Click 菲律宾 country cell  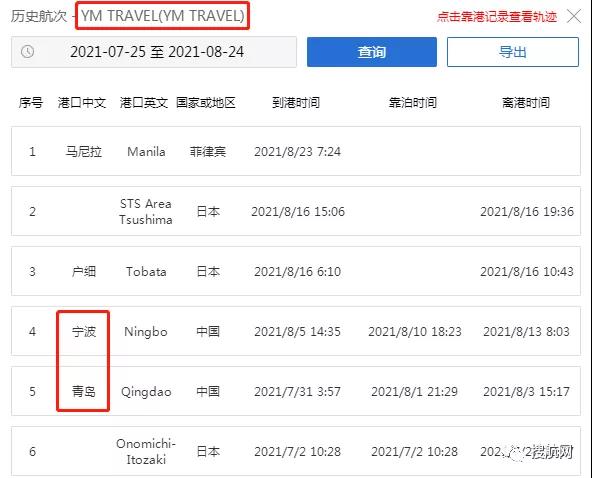(x=208, y=152)
